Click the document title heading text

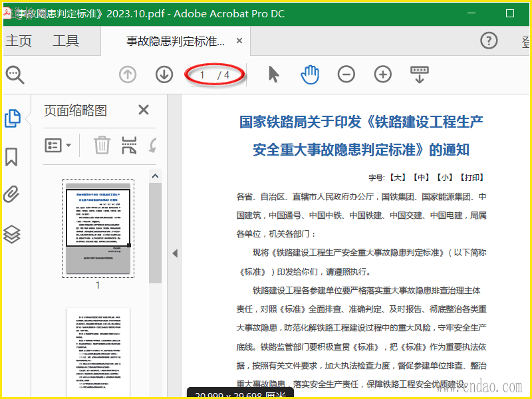pos(361,136)
